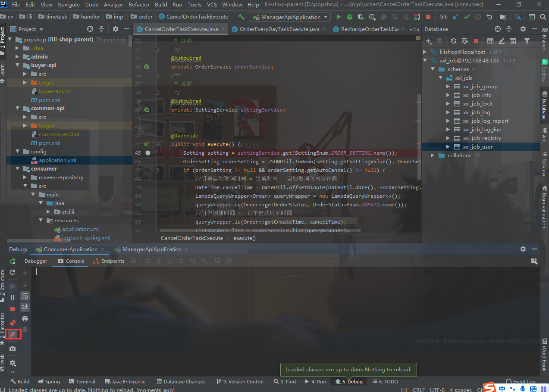Viewport: 549px width, 392px height.
Task: Commit changes with the green checkmark Git icon
Action: (466, 17)
